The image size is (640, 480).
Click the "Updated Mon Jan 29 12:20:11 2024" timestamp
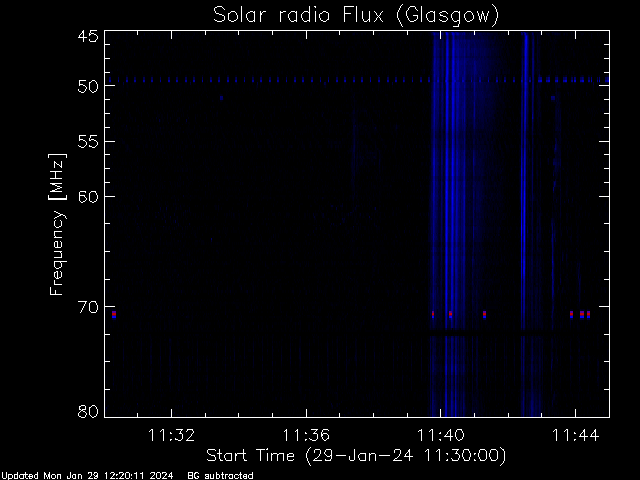[87, 476]
